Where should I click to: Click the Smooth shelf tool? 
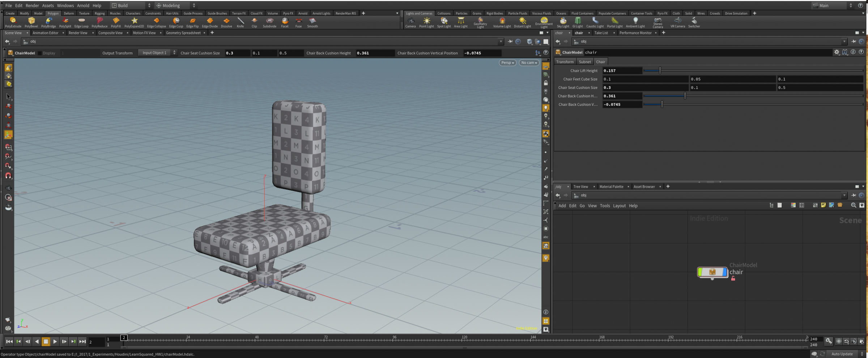click(312, 22)
